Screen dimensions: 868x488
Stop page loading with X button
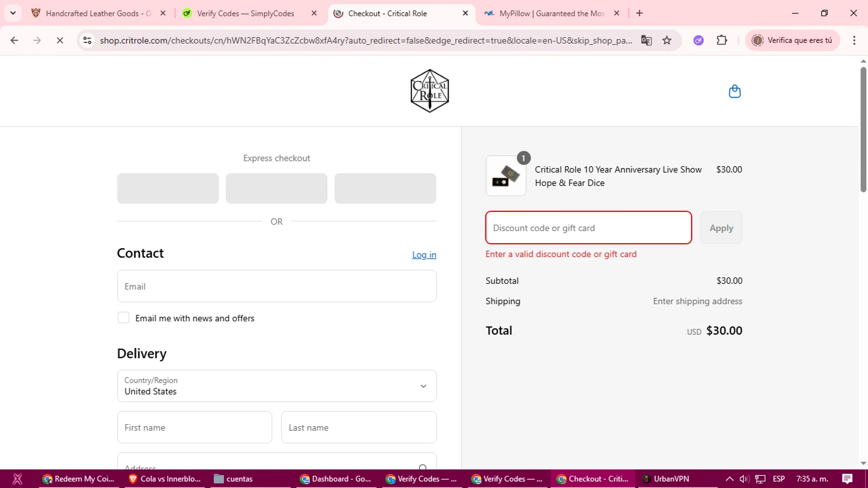pos(60,41)
